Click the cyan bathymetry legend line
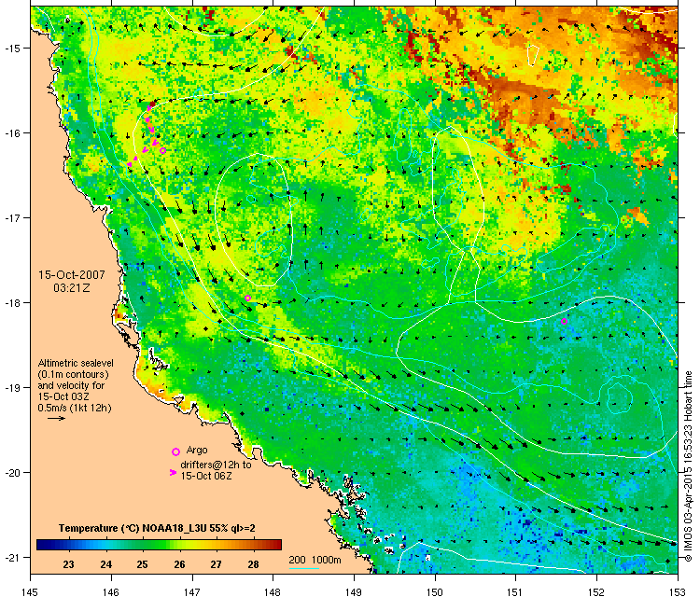Screen dimensions: 700x597 (x=304, y=568)
